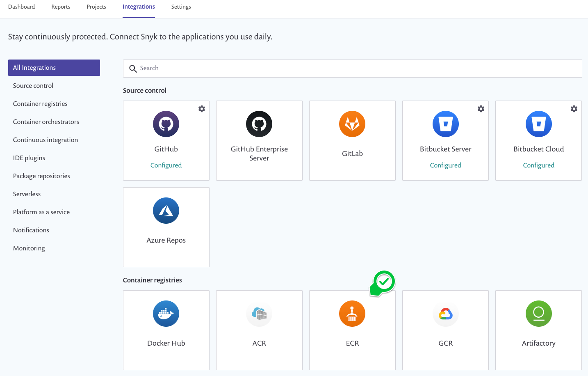Image resolution: width=588 pixels, height=376 pixels.
Task: Open the Azure Repos card label
Action: [166, 240]
